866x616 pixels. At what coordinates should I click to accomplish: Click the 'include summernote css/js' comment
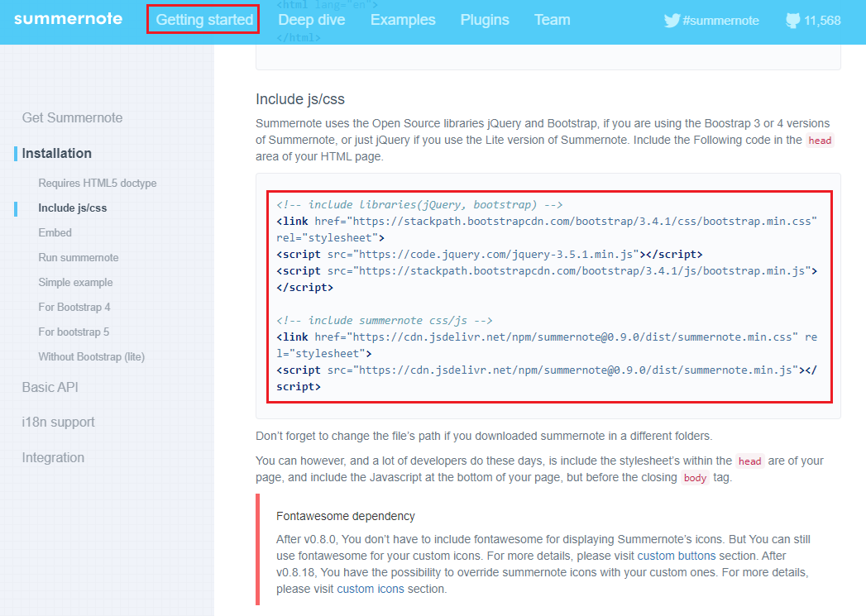pos(385,321)
